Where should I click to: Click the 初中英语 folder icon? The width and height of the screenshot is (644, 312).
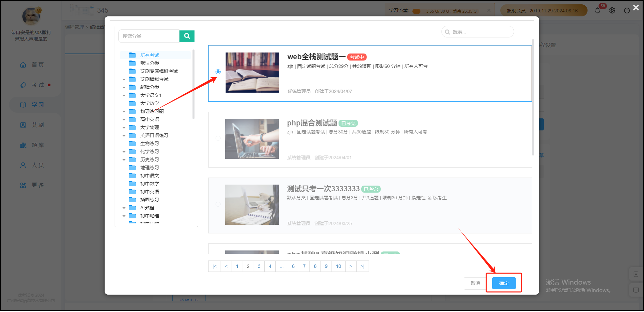(132, 192)
